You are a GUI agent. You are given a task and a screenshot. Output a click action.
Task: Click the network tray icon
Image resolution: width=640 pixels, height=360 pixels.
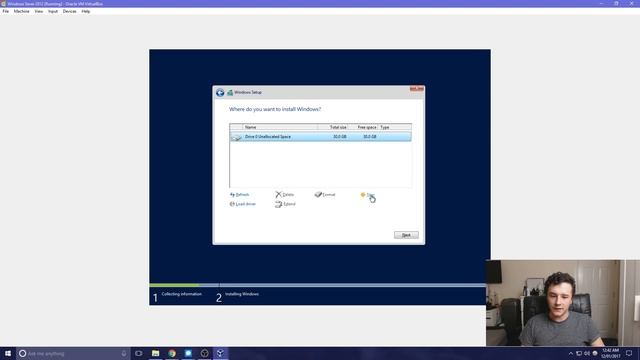point(579,353)
